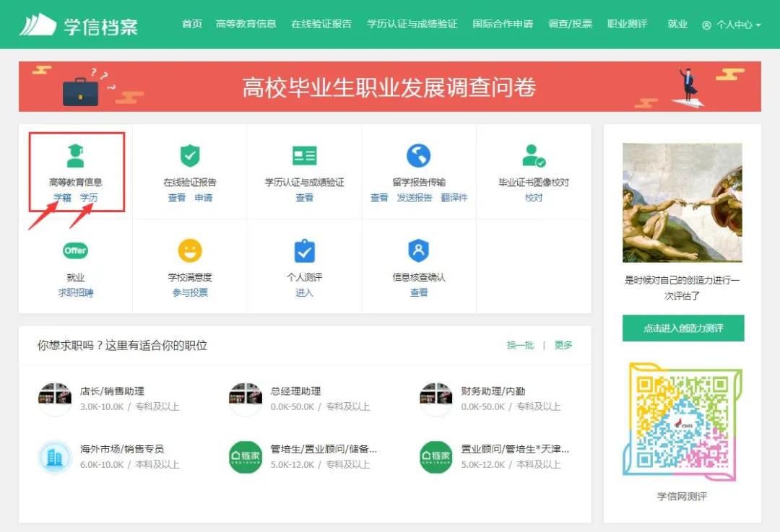Open 职业测评 in the top navigation
The width and height of the screenshot is (780, 532).
click(x=628, y=23)
